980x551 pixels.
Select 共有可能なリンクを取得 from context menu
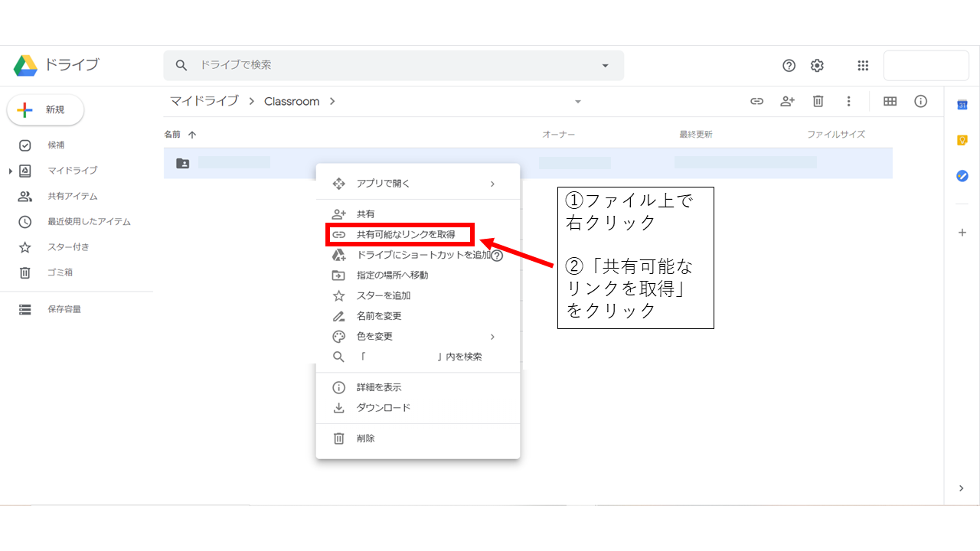[x=405, y=234]
